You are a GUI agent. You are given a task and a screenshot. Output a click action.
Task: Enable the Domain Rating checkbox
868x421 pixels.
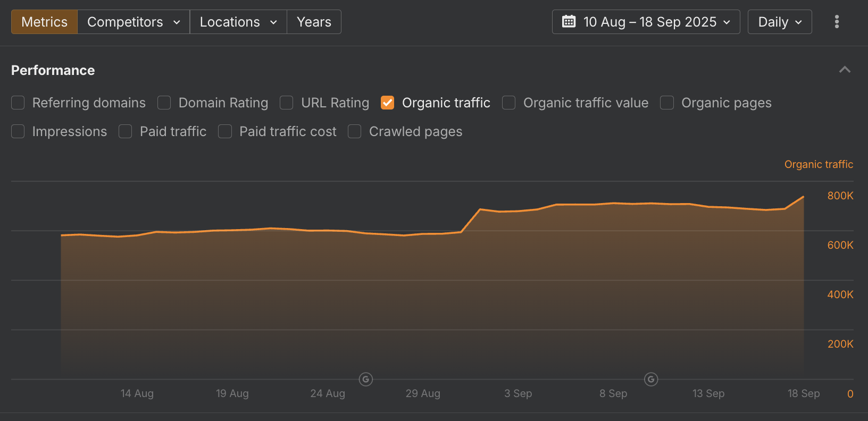point(164,103)
